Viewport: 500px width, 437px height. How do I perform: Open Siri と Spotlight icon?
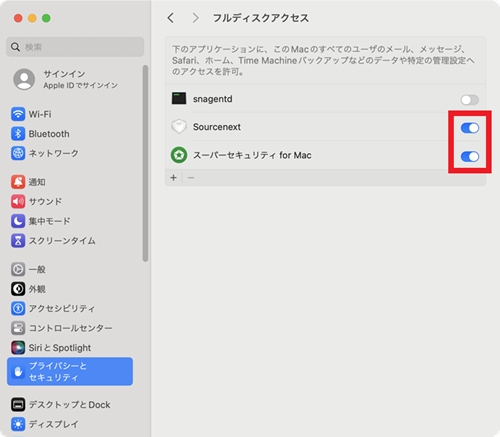18,348
